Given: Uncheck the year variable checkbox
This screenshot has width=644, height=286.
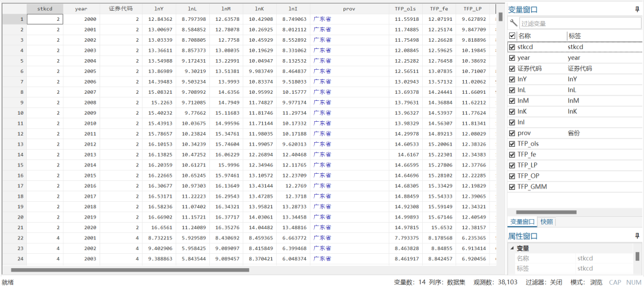Looking at the screenshot, I should [x=512, y=57].
